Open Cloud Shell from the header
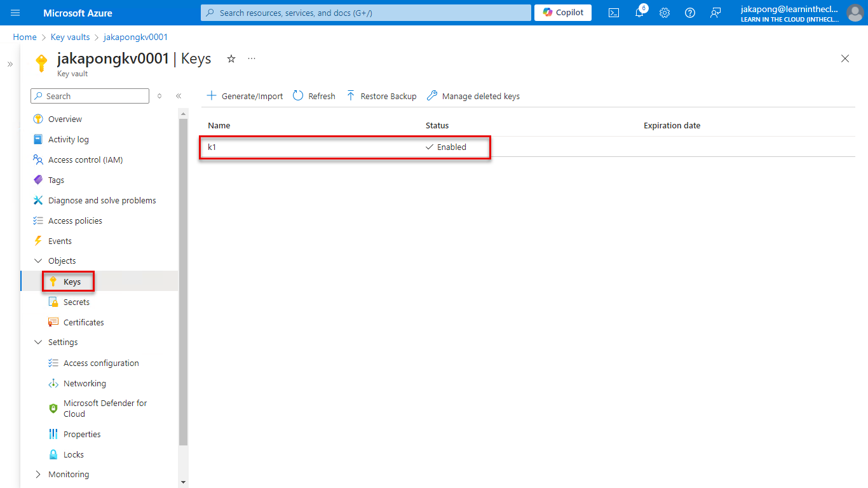Screen dimensions: 868x488 click(614, 13)
